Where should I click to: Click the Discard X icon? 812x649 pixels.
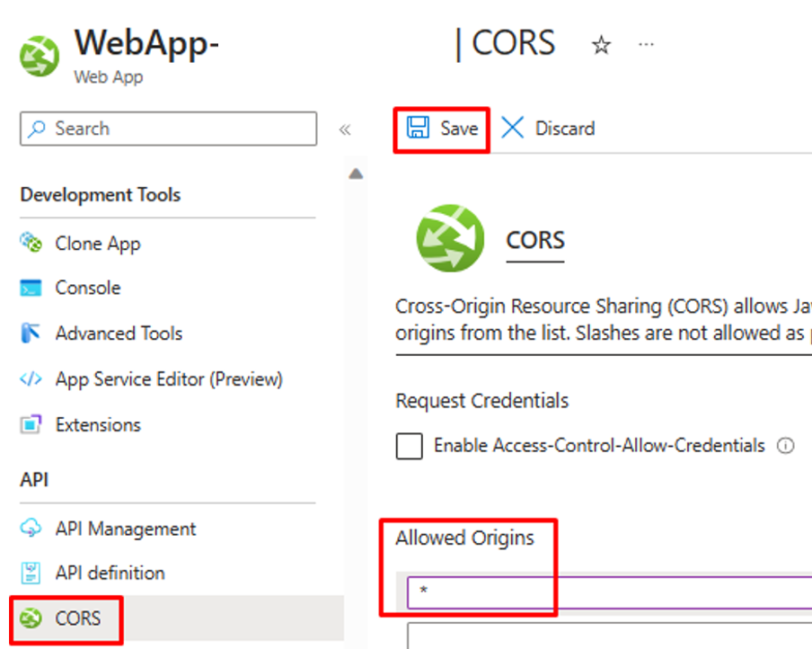[x=513, y=128]
